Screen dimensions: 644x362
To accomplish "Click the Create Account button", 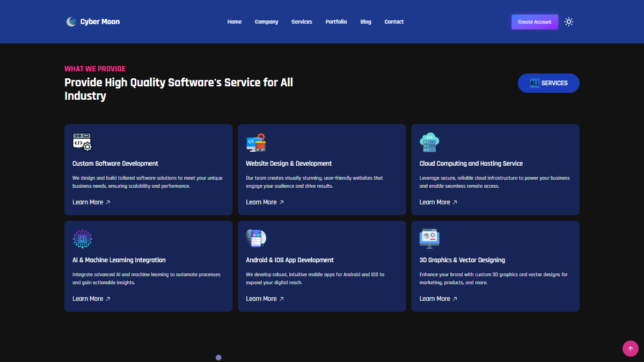I will pyautogui.click(x=535, y=22).
